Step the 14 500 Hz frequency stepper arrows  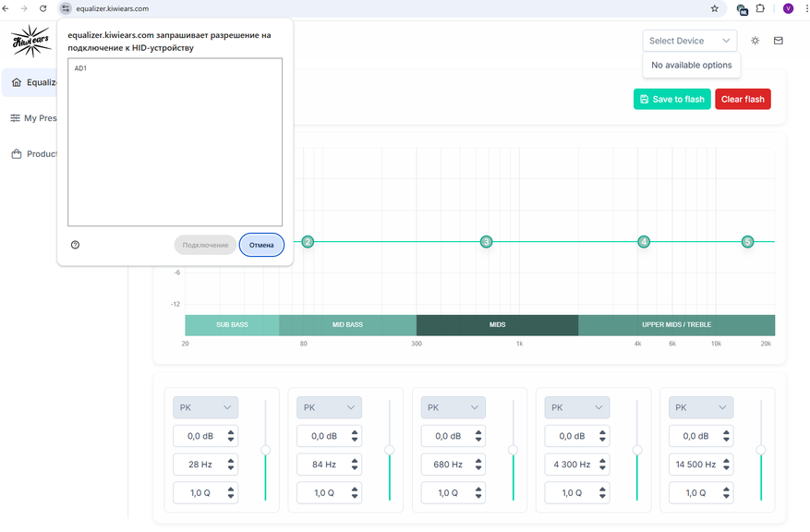pos(726,465)
